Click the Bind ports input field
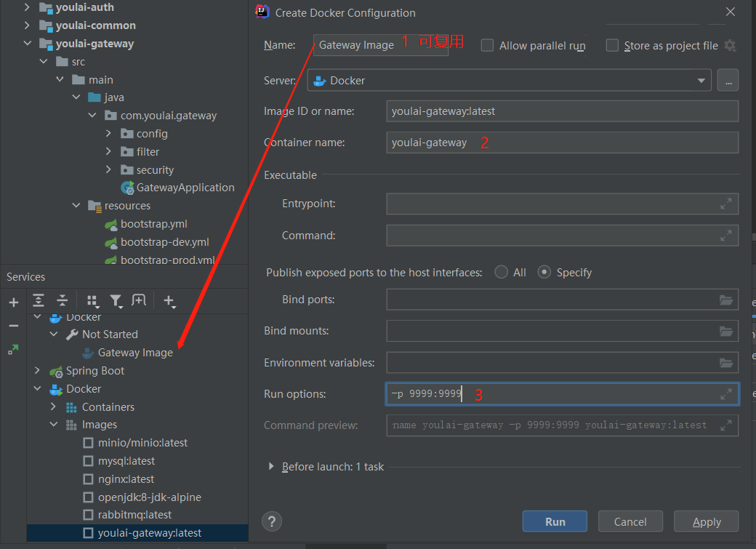 pyautogui.click(x=562, y=300)
